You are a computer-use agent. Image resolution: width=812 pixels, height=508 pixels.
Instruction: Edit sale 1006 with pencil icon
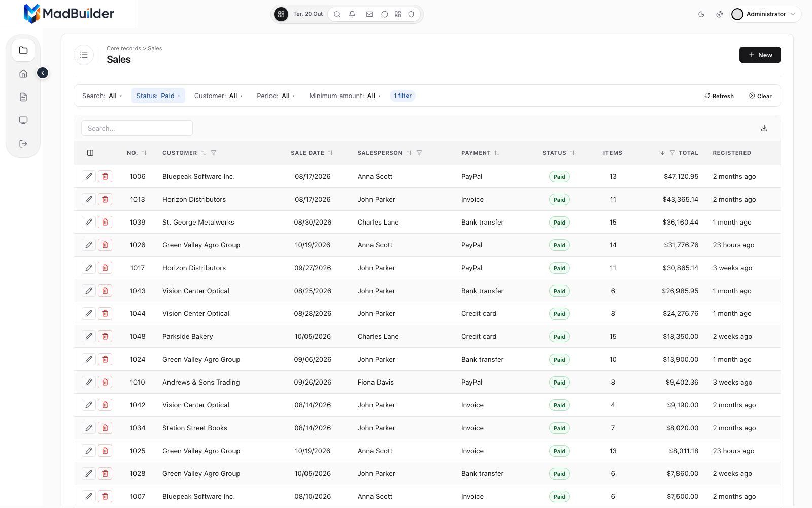(x=89, y=176)
